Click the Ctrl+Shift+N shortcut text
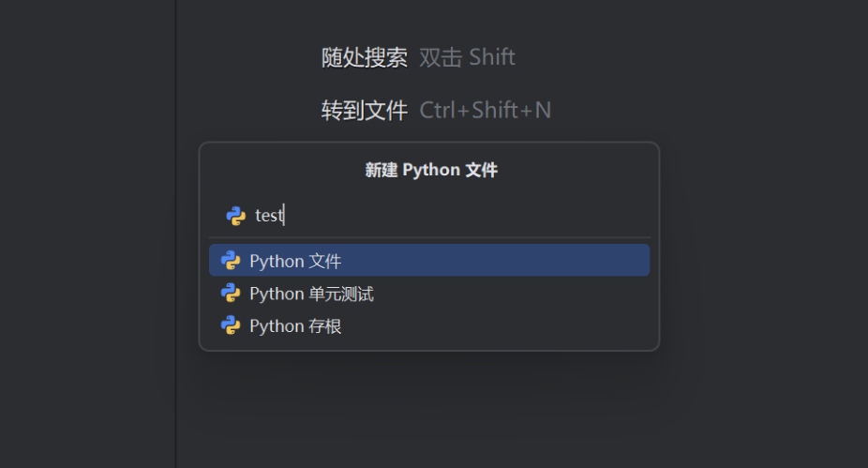This screenshot has width=868, height=468. (x=485, y=111)
